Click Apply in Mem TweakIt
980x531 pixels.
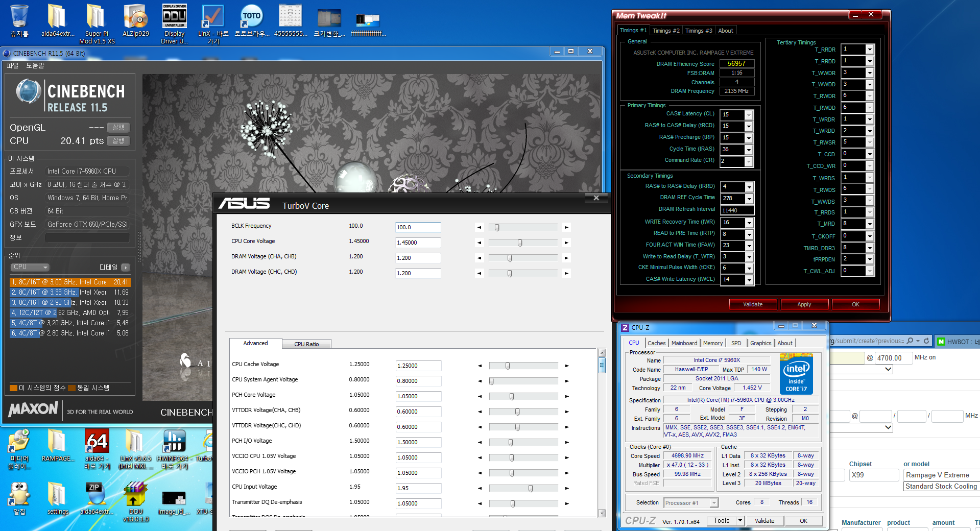click(x=804, y=304)
